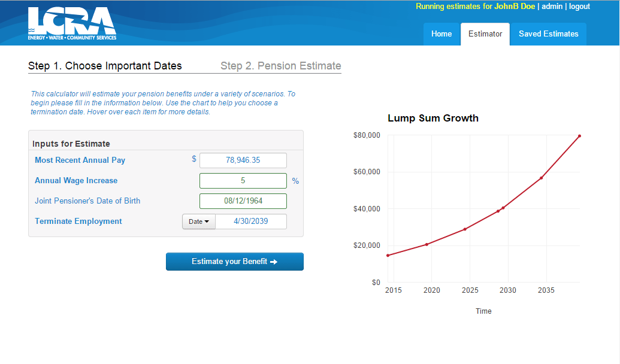Click the last data point on the chart

579,136
